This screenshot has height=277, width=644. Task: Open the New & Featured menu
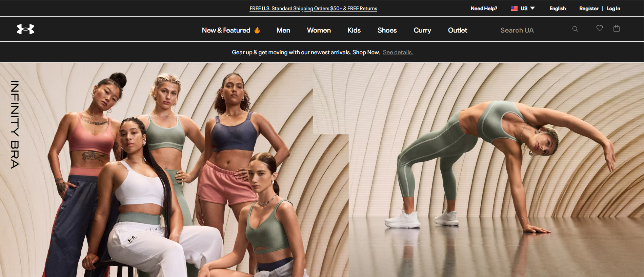(x=226, y=30)
